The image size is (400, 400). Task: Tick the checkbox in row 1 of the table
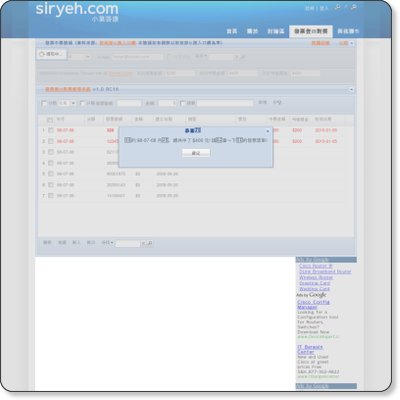pos(51,130)
